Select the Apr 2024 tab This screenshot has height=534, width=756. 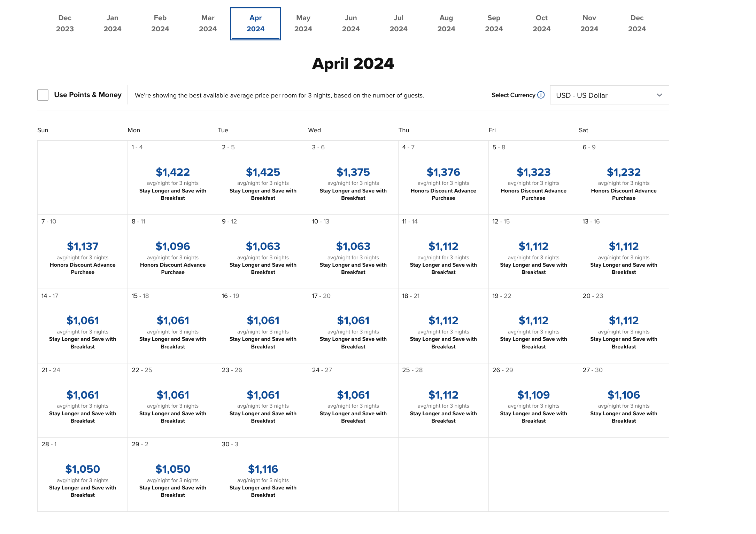pyautogui.click(x=255, y=23)
